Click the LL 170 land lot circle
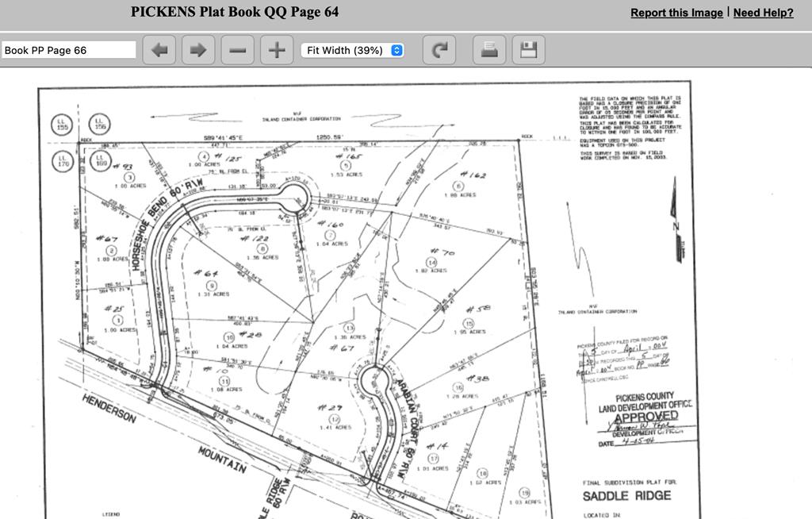 63,161
